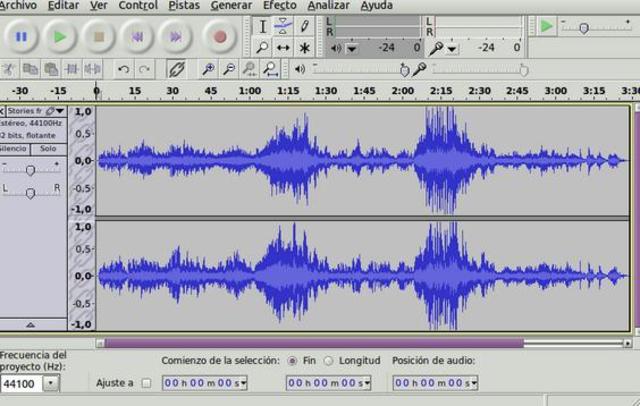Viewport: 640px width, 406px height.
Task: Open the Ayuda menu
Action: pos(376,6)
